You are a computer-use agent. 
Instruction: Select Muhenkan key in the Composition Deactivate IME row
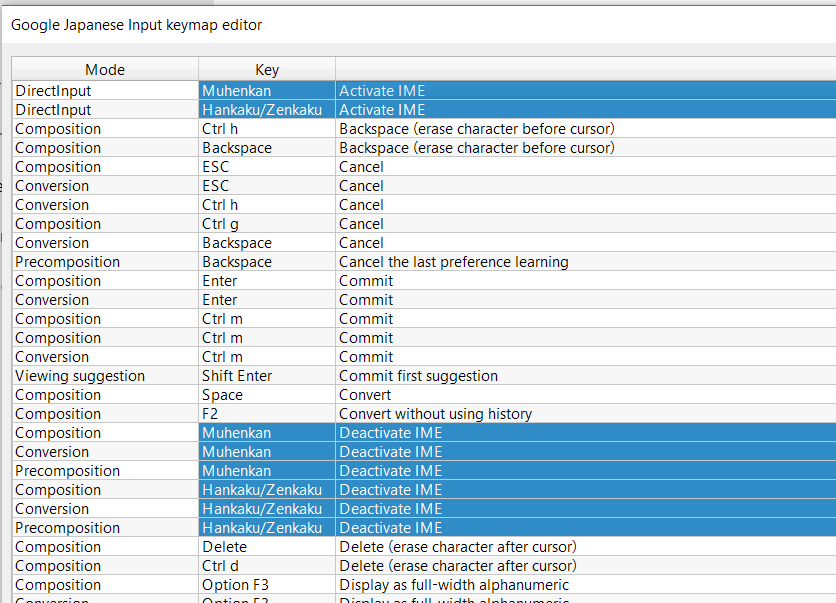point(267,433)
